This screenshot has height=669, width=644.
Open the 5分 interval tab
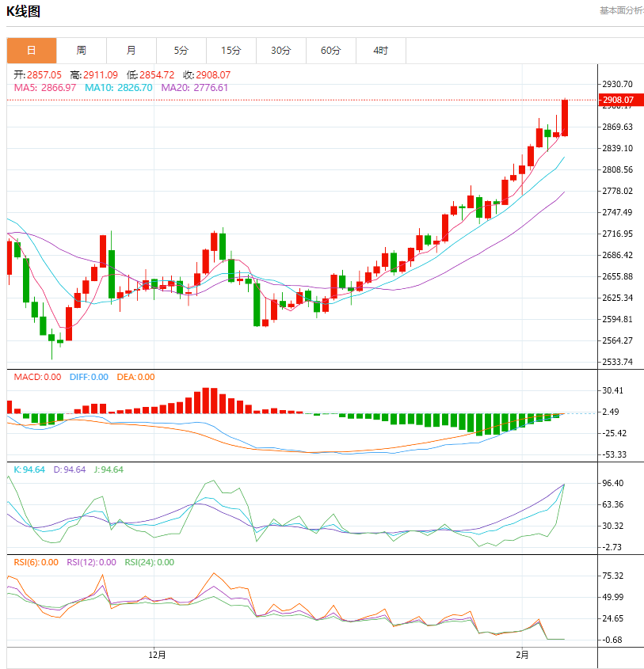tap(181, 51)
